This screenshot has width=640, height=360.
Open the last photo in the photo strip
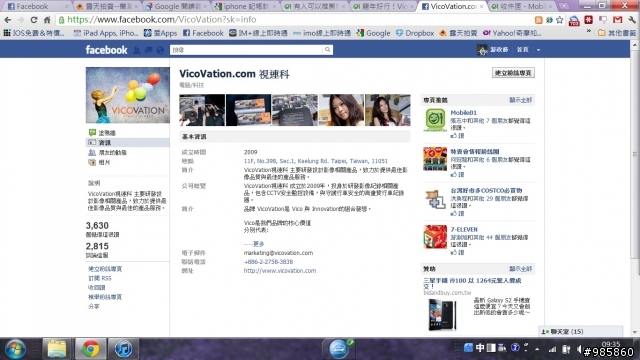click(388, 110)
